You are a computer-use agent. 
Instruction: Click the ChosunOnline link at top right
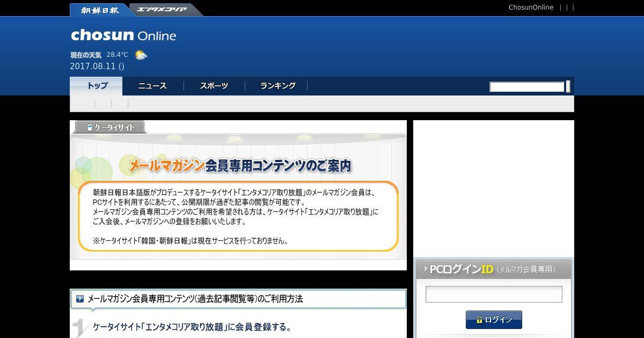(531, 8)
